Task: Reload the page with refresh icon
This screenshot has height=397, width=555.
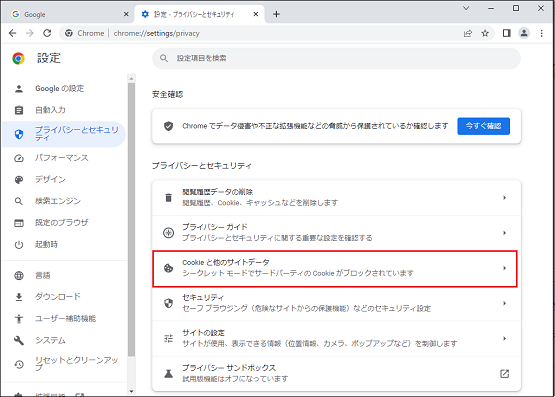Action: pos(47,33)
